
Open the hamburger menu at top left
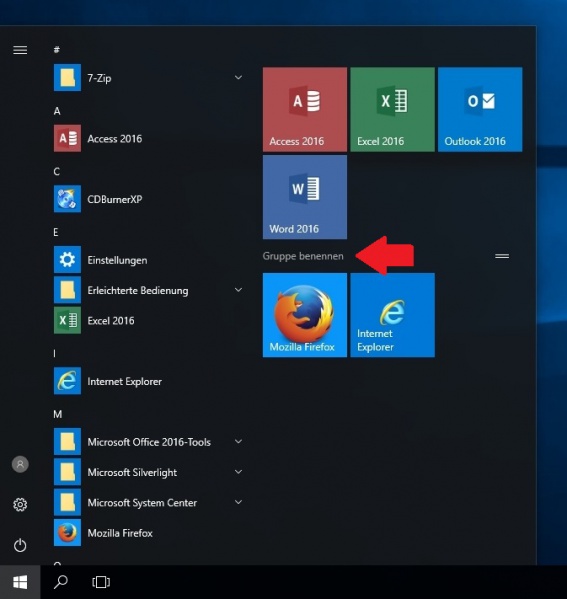20,50
